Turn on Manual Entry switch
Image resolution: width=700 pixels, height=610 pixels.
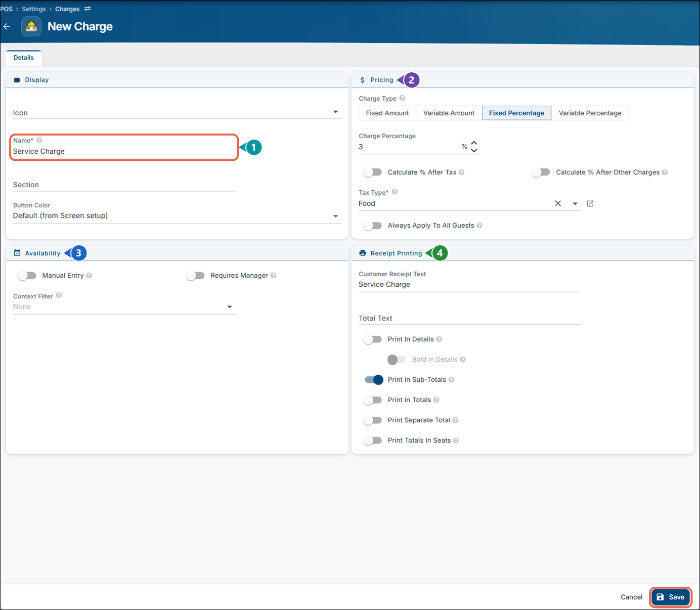[x=27, y=276]
